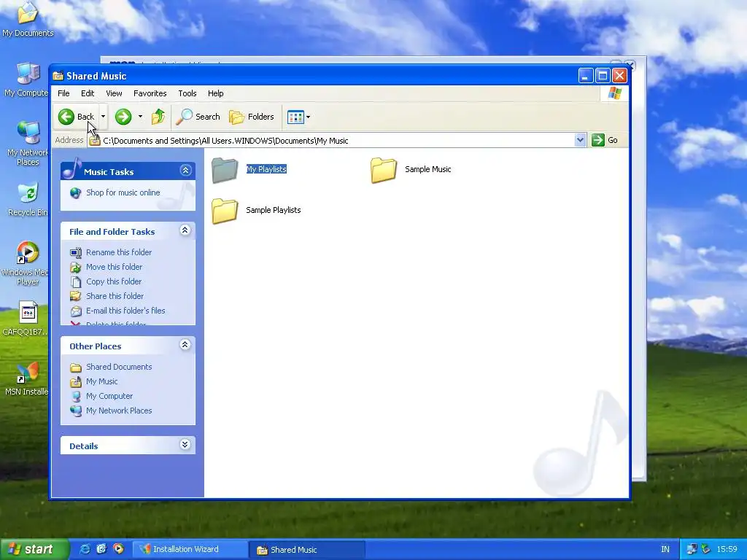The image size is (747, 560).
Task: Click Shop for music online
Action: coord(123,192)
